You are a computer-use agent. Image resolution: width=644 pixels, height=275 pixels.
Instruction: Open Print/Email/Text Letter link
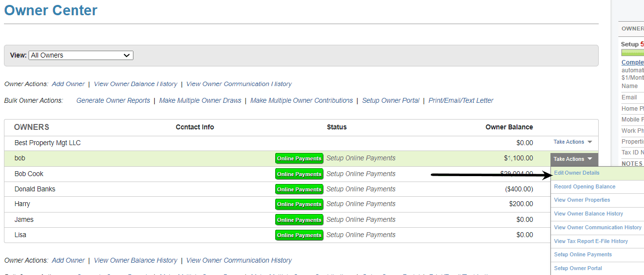(x=461, y=100)
